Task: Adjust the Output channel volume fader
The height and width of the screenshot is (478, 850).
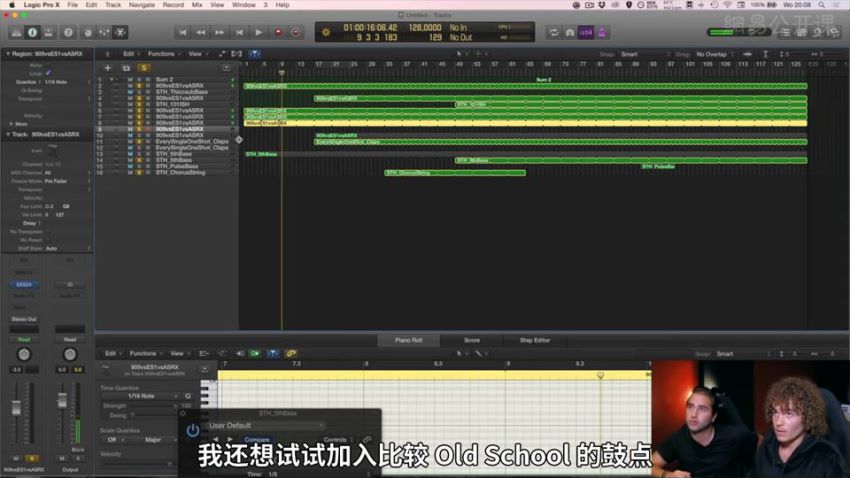Action: pos(62,400)
